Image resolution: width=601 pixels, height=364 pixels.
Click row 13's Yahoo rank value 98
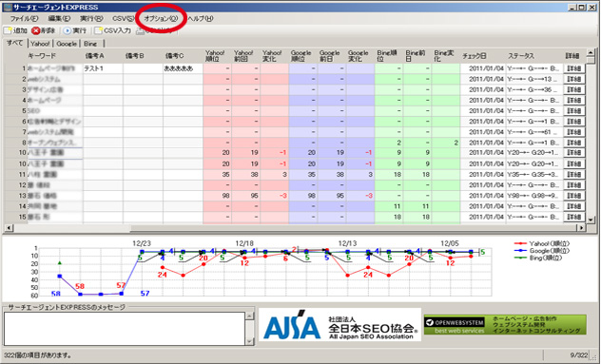pyautogui.click(x=225, y=196)
